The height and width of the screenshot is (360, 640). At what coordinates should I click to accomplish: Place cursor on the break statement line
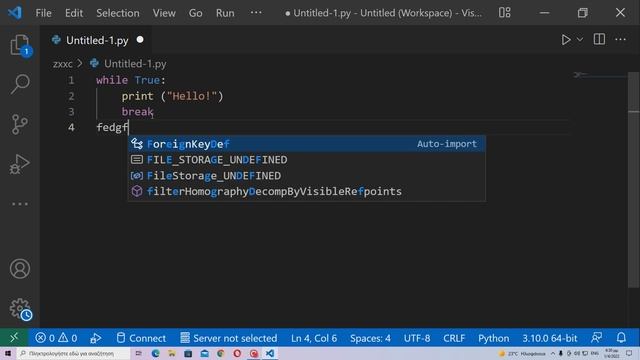coord(137,111)
